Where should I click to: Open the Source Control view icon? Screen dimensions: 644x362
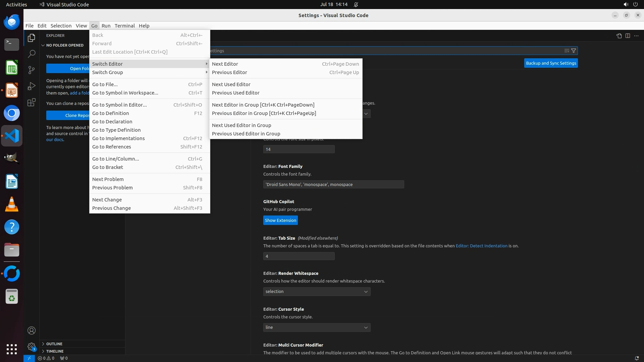(31, 70)
